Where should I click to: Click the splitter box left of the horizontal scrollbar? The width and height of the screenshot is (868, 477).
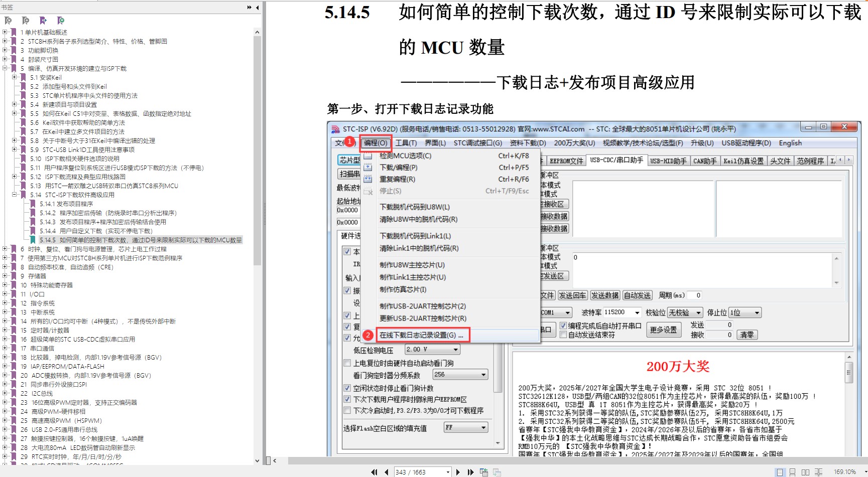click(268, 460)
